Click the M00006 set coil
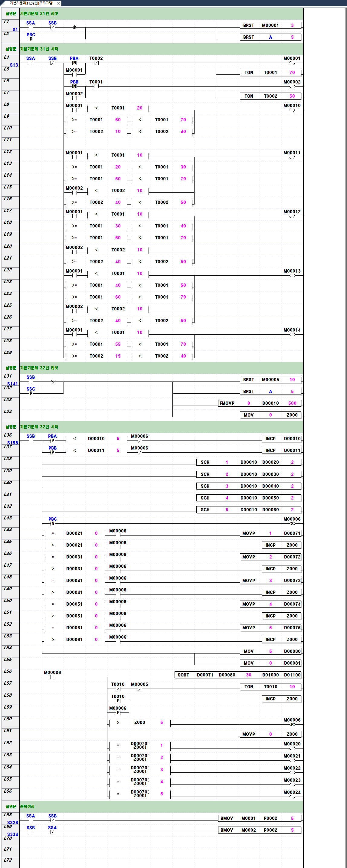This screenshot has height=868, width=347. [292, 523]
